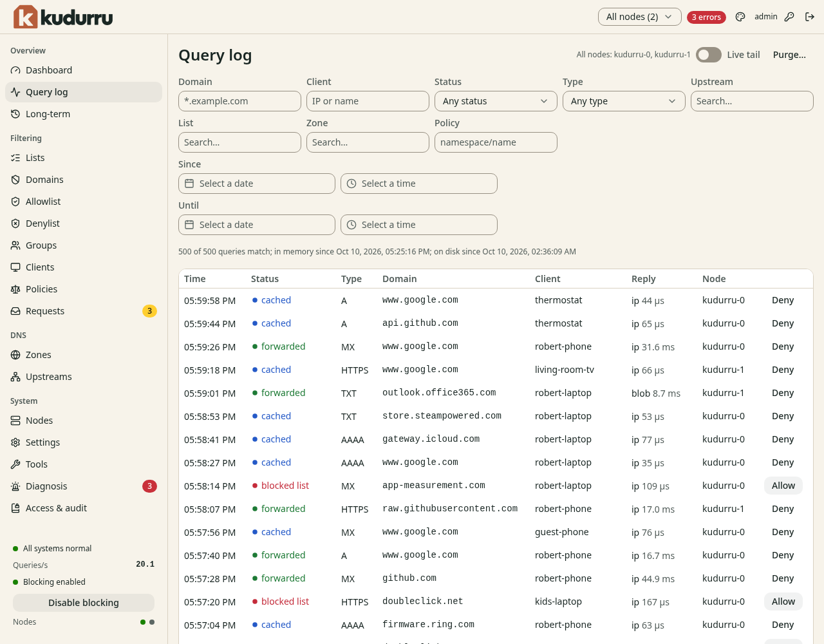The height and width of the screenshot is (644, 824).
Task: Click the 3 errors badge
Action: [706, 17]
